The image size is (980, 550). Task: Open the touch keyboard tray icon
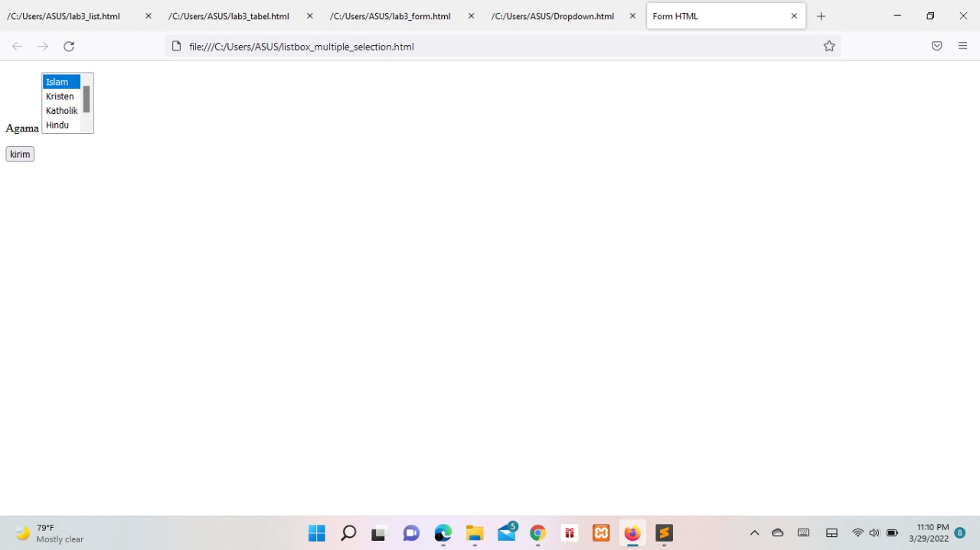(804, 533)
